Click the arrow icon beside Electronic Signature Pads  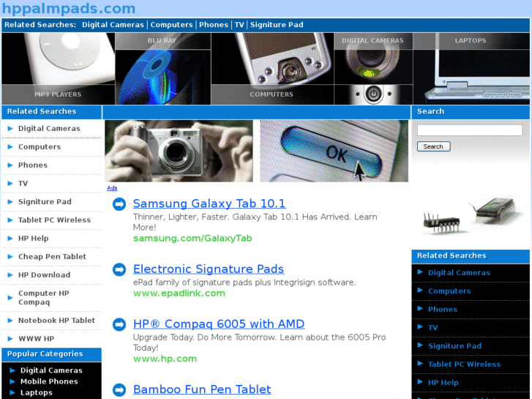pos(119,269)
